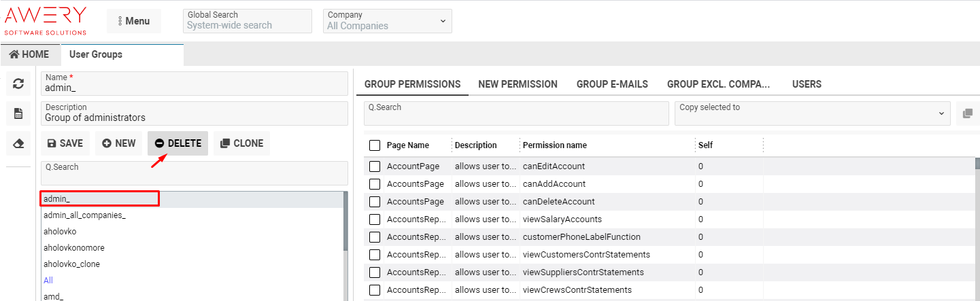980x301 pixels.
Task: Check the viewSalaryAccounts row checkbox
Action: 375,219
